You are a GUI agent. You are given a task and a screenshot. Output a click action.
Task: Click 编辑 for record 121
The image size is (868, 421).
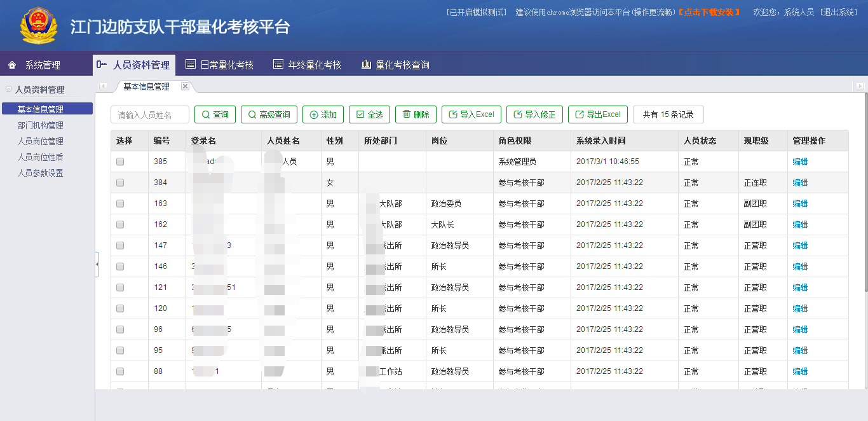800,287
